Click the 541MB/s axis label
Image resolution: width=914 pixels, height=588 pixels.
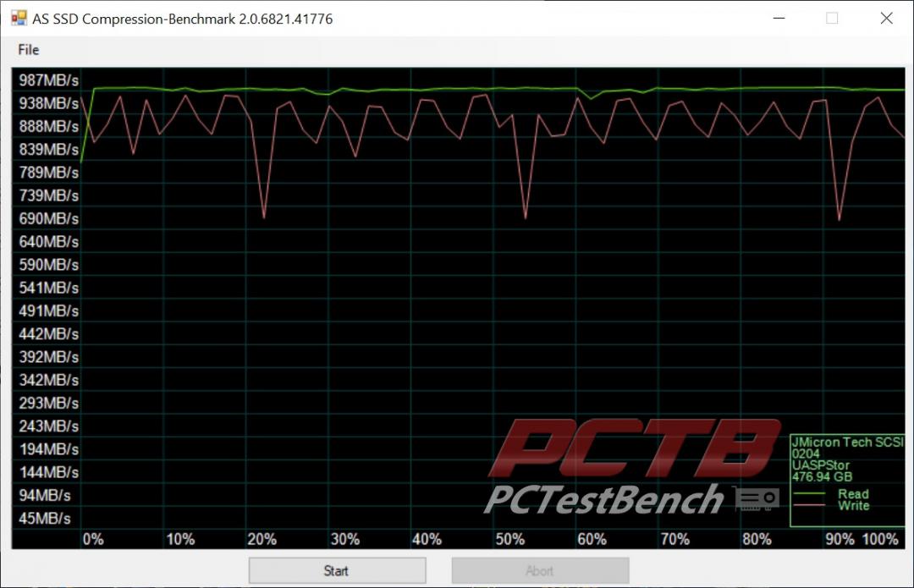click(48, 288)
